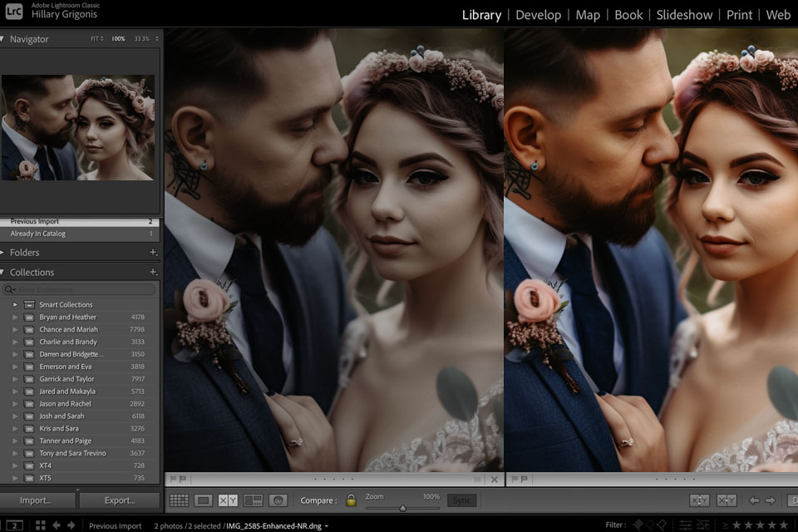Viewport: 798px width, 532px height.
Task: Click the Sync button in Compare toolbar
Action: tap(461, 500)
